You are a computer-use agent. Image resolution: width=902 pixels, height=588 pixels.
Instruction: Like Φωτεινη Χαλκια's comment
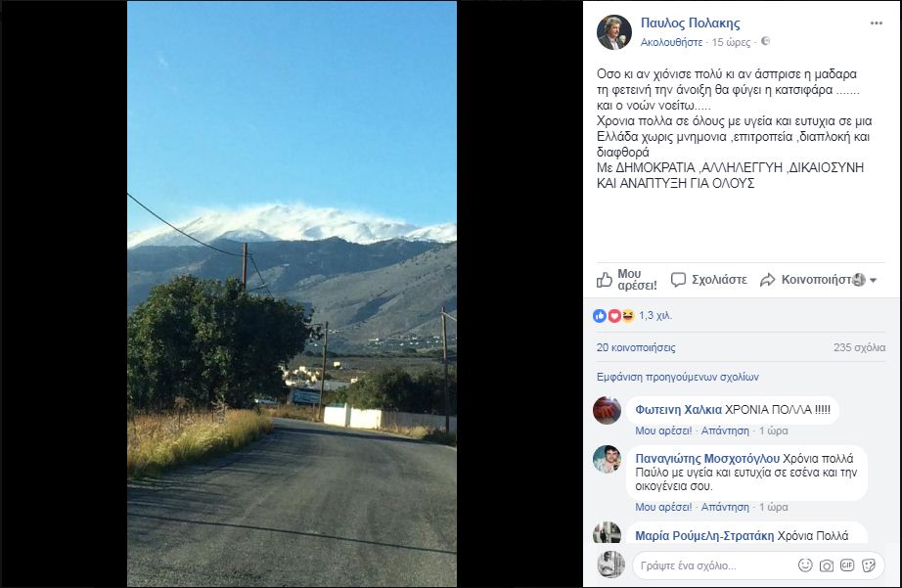pyautogui.click(x=663, y=430)
